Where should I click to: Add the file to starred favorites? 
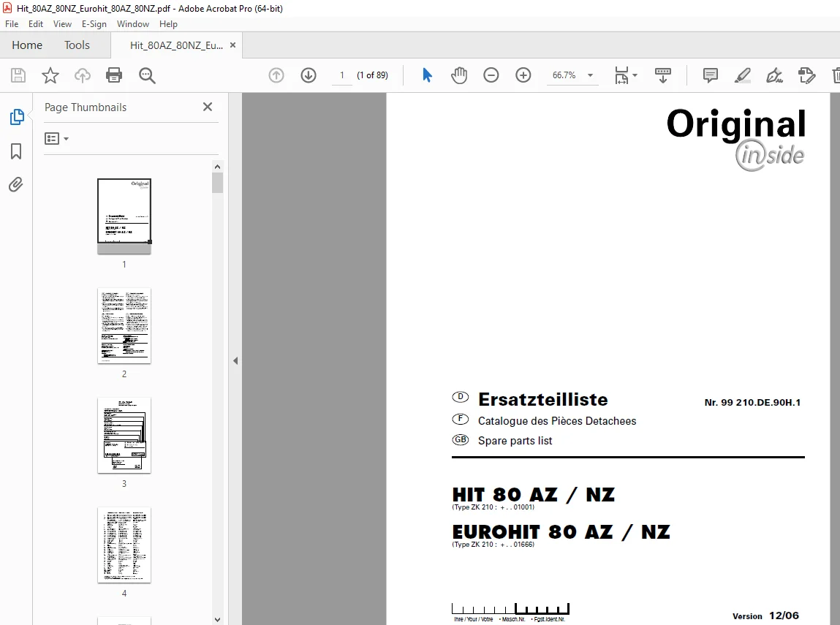(50, 75)
